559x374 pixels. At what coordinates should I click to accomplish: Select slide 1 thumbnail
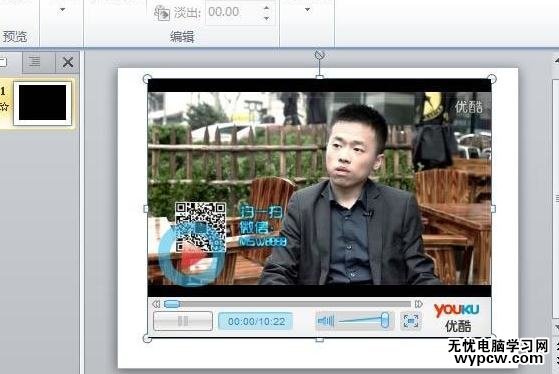click(42, 102)
